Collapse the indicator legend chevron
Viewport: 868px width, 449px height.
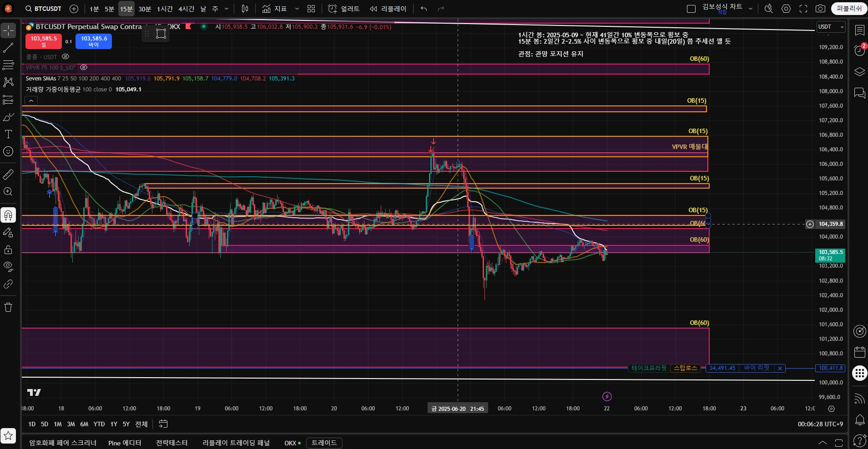31,100
